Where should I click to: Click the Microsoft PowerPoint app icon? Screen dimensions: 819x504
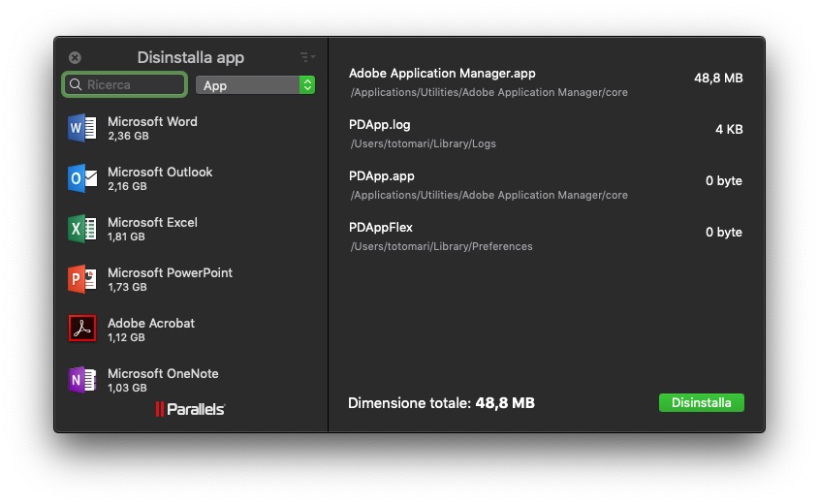pos(82,279)
